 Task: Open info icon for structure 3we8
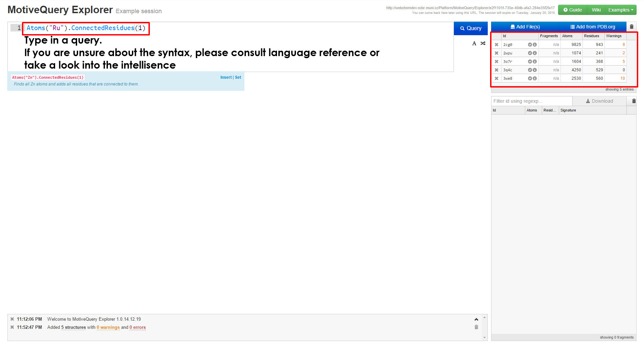535,78
